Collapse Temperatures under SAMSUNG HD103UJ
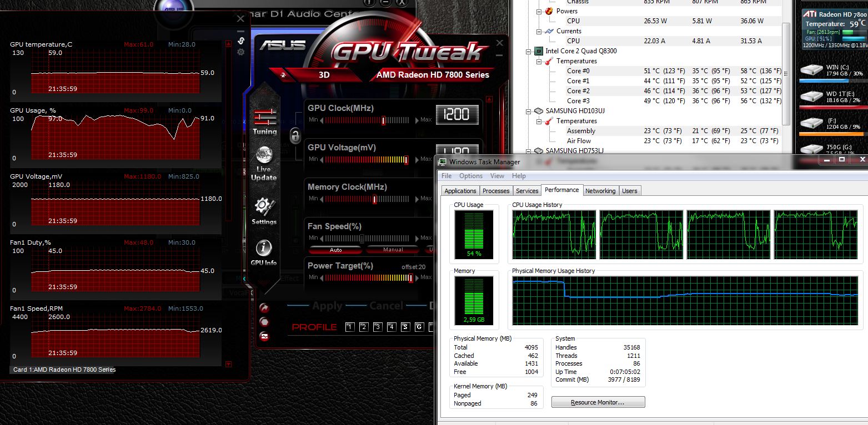 (538, 121)
